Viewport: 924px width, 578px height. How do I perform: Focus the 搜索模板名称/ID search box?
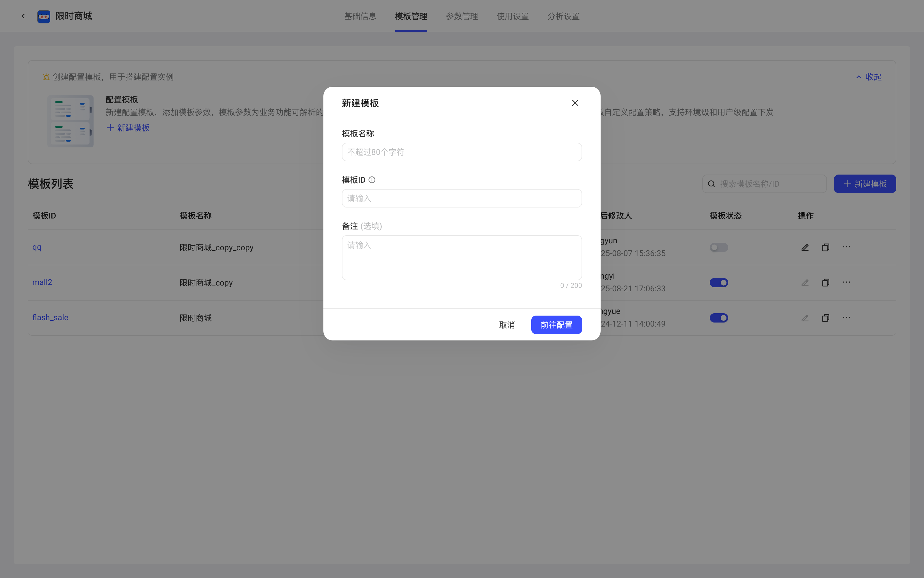coord(764,184)
